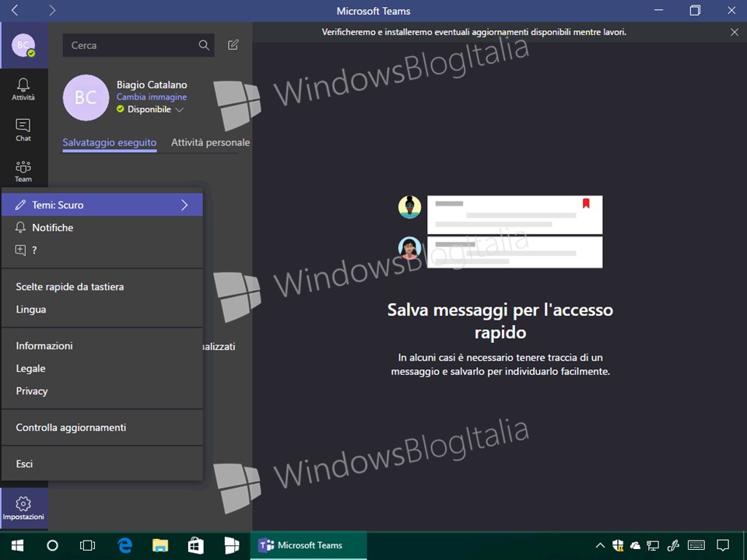Open network tray icon
The image size is (747, 560).
pos(653,546)
